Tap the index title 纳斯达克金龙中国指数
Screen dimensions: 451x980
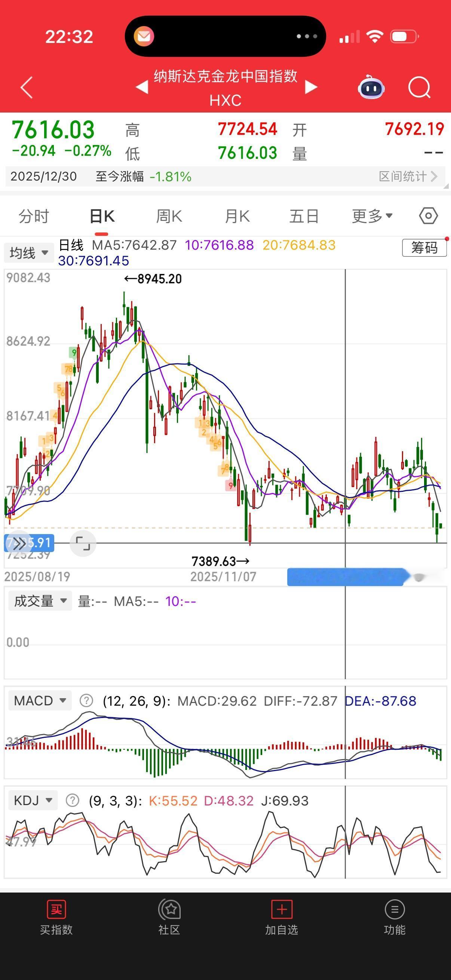(225, 76)
